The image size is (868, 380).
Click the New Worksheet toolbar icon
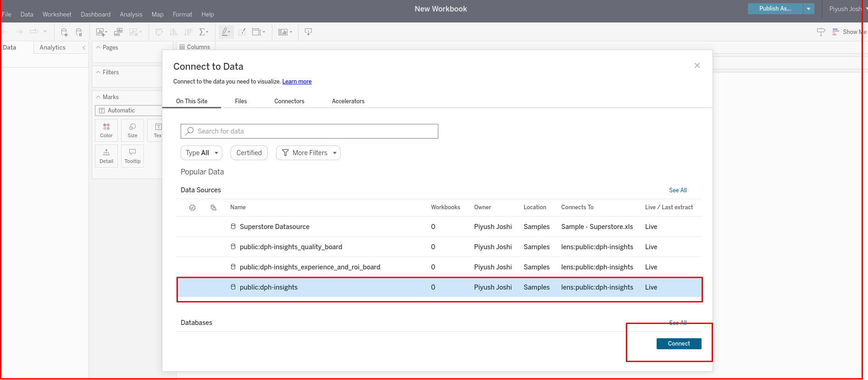(x=101, y=32)
